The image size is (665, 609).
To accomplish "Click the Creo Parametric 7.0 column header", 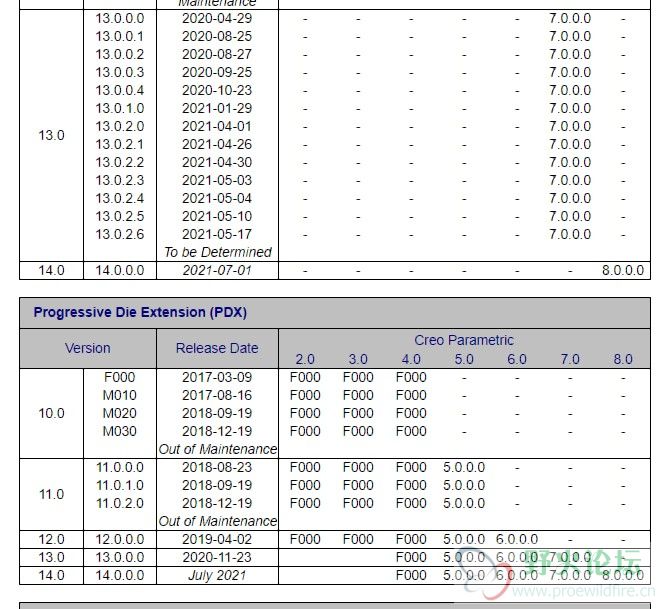I will [x=570, y=360].
